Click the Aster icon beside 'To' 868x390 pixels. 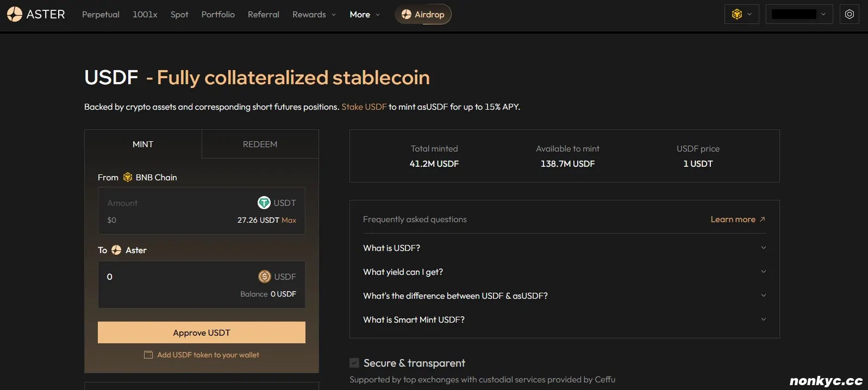point(116,250)
